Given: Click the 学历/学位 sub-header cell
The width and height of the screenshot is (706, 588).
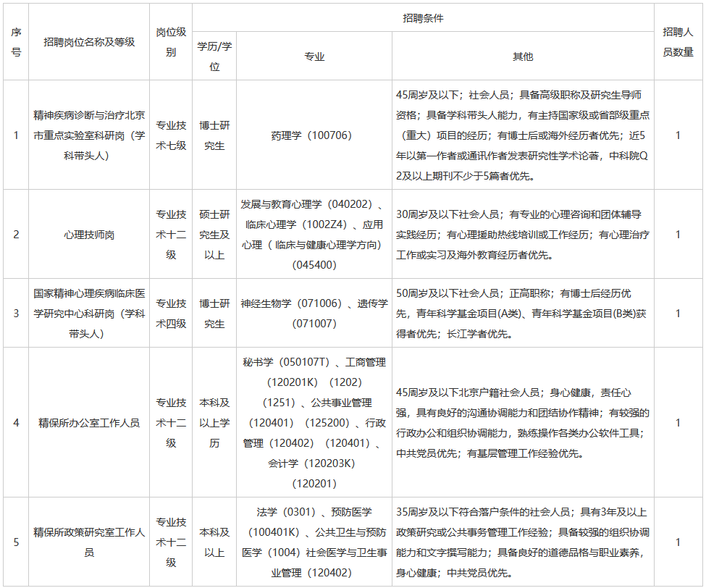Looking at the screenshot, I should (x=214, y=56).
